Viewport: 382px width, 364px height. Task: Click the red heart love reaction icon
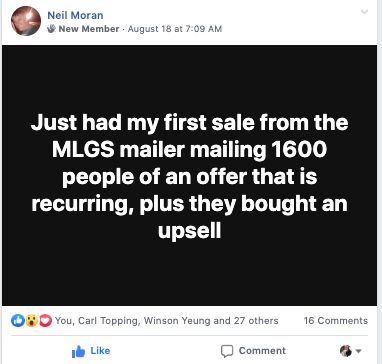click(x=45, y=321)
